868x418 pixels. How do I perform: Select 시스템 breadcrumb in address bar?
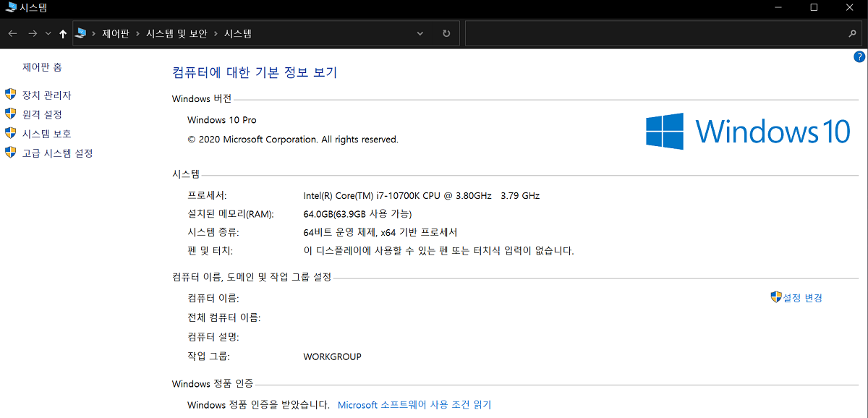point(238,33)
